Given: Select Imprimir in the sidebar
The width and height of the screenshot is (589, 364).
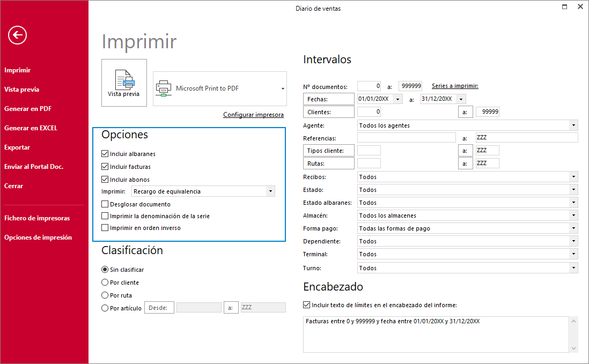Looking at the screenshot, I should (x=17, y=70).
